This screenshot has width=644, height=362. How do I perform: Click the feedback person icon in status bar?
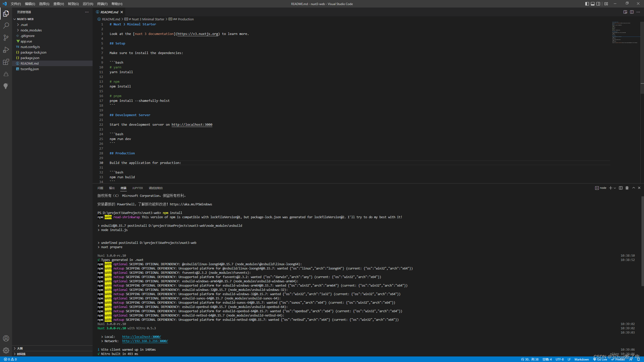click(631, 359)
